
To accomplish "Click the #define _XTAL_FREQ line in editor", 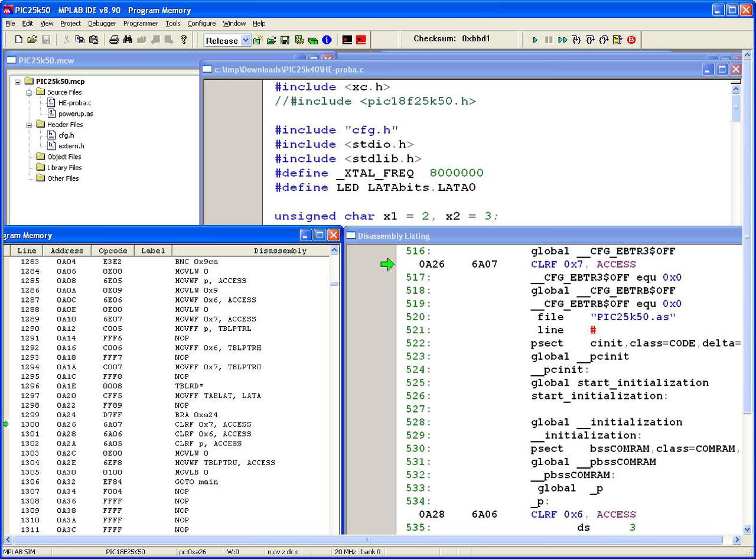I will (379, 173).
